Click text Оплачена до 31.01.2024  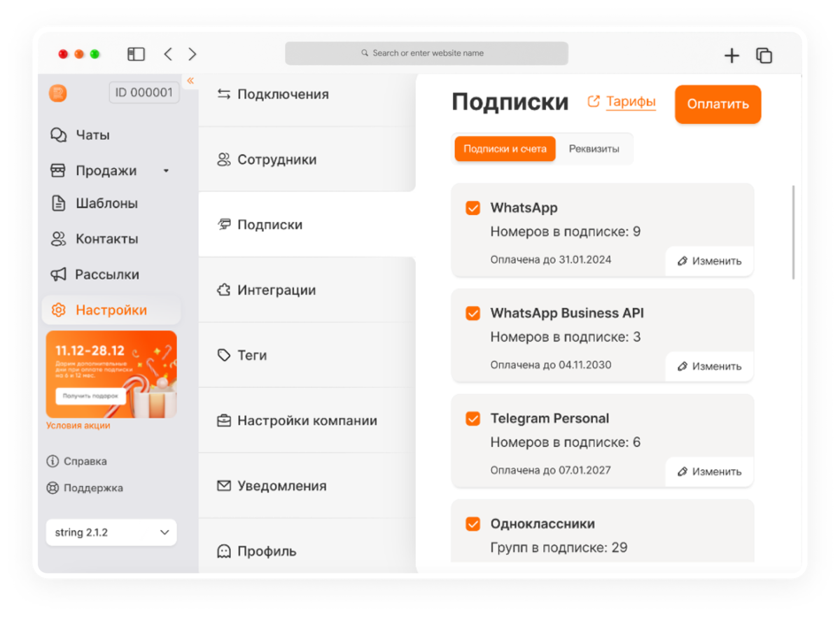(551, 259)
